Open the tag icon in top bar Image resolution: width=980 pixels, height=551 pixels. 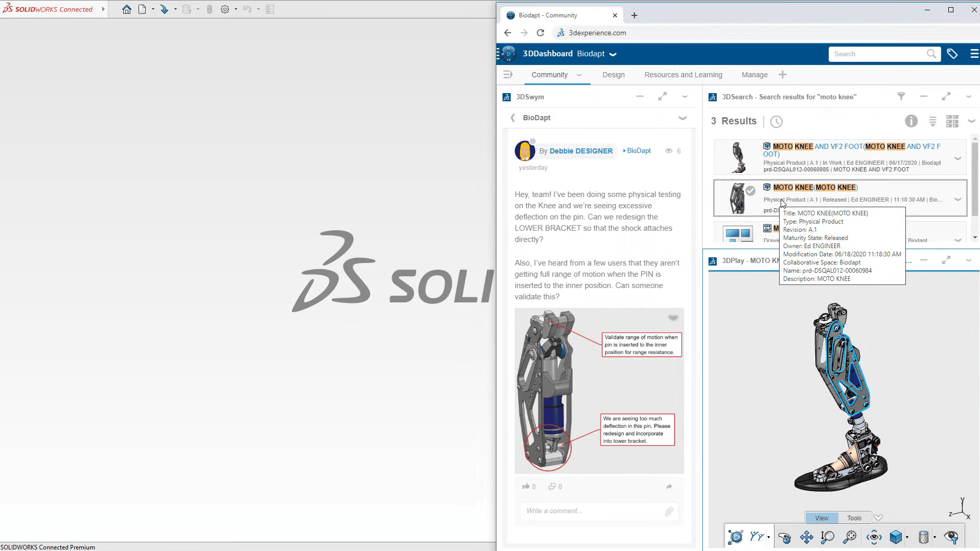tap(952, 54)
